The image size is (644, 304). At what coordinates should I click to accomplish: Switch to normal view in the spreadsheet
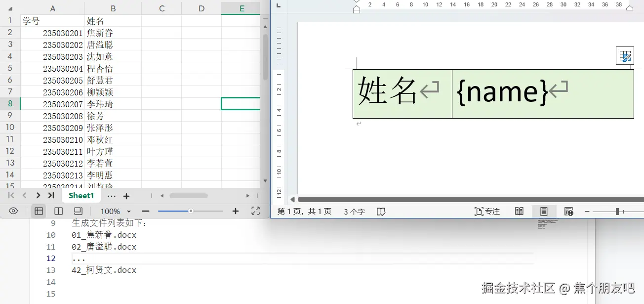(39, 211)
